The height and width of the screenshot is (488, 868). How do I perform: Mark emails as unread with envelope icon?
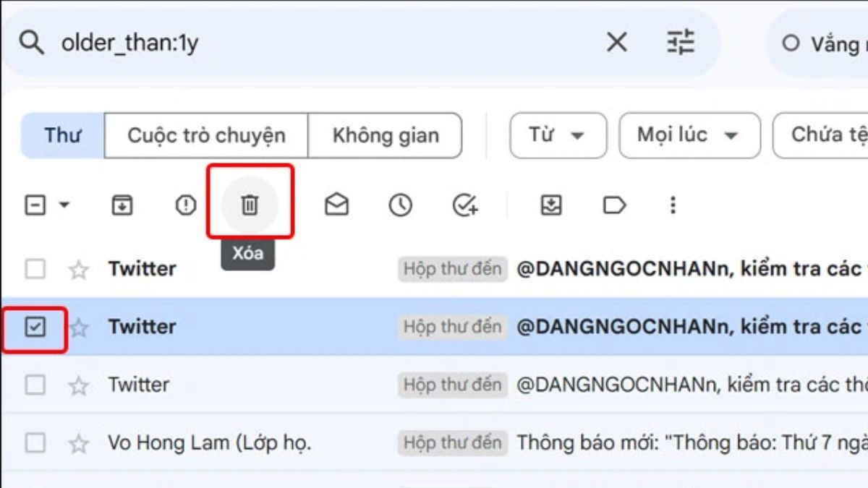pyautogui.click(x=338, y=205)
